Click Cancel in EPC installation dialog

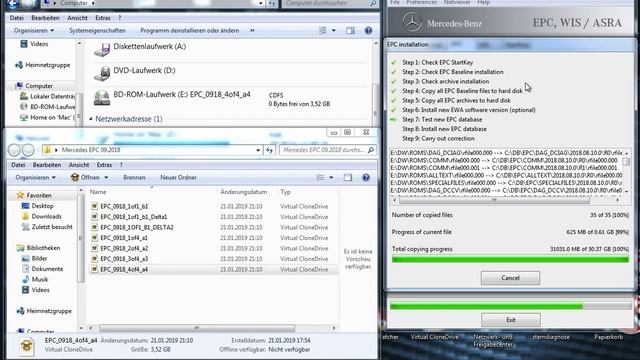510,278
